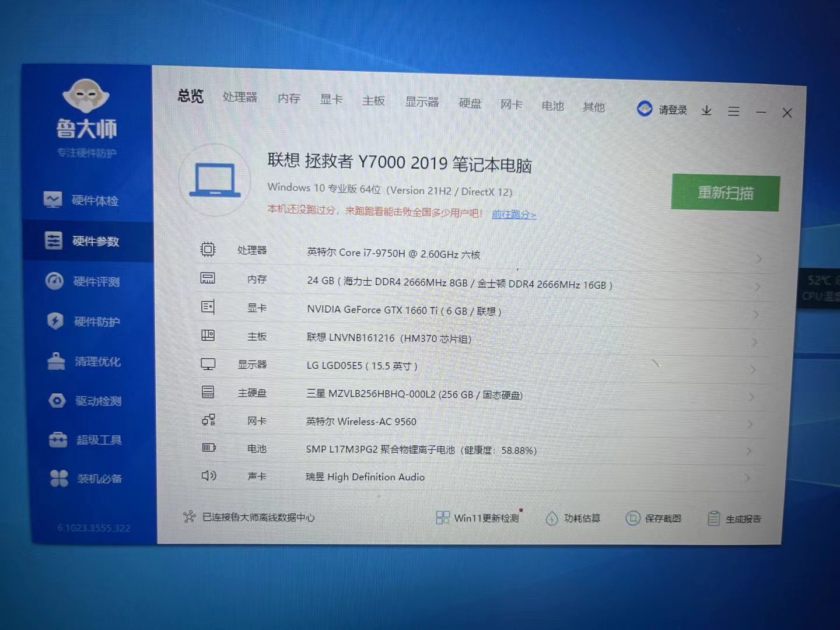
Task: Click the 瑞昱 High Definition Audio text
Action: [x=365, y=477]
